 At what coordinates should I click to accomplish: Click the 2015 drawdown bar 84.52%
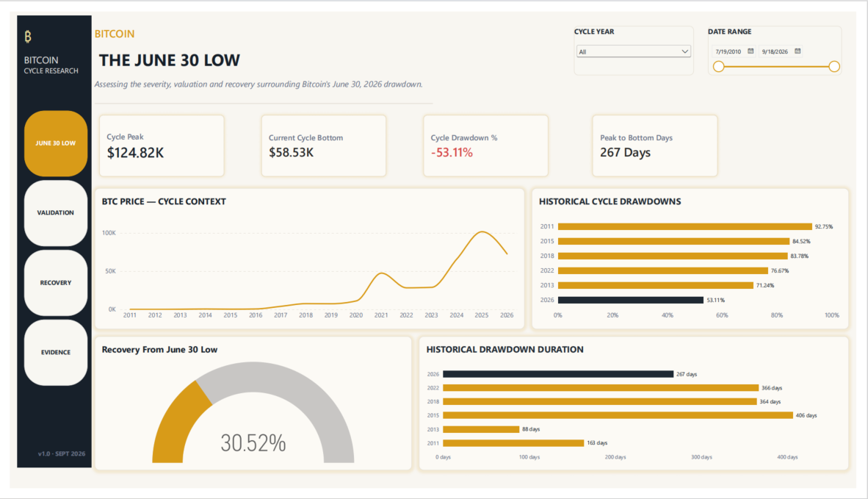tap(673, 242)
